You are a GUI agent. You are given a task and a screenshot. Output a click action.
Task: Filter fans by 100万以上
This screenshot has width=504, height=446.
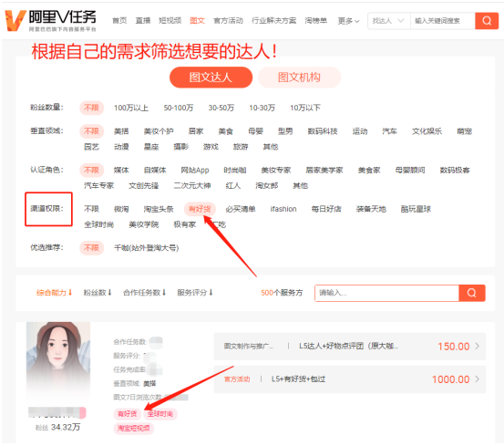click(x=131, y=108)
